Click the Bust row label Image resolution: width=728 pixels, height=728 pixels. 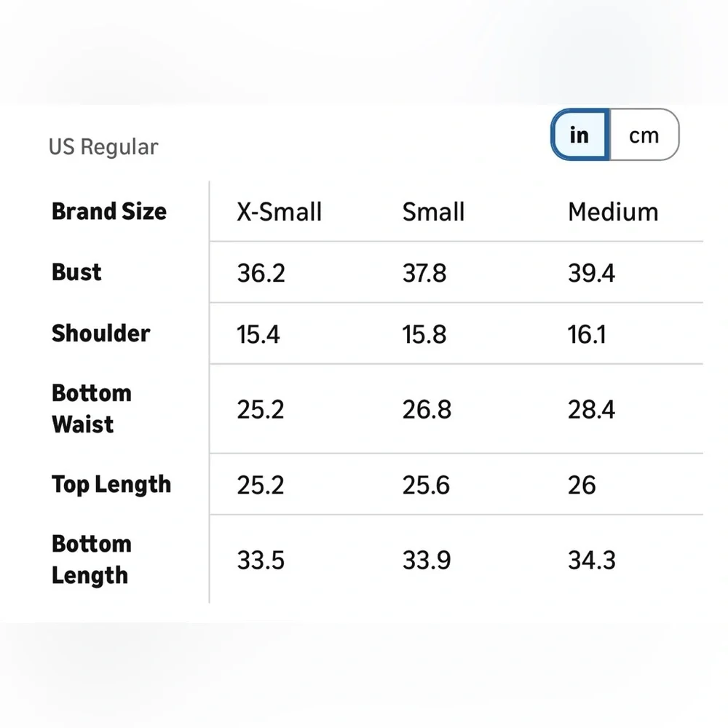76,272
